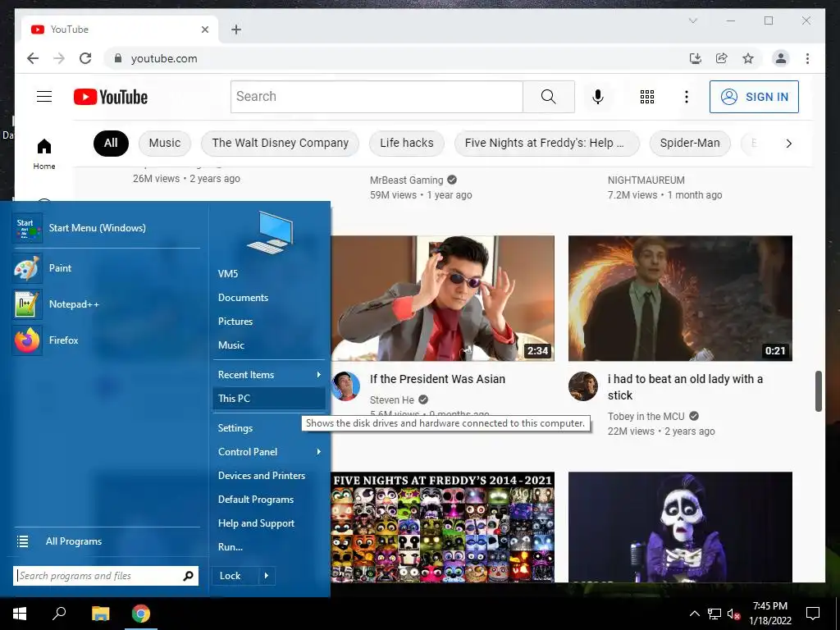The height and width of the screenshot is (630, 840).
Task: Open the Chrome profile avatar
Action: [x=781, y=58]
